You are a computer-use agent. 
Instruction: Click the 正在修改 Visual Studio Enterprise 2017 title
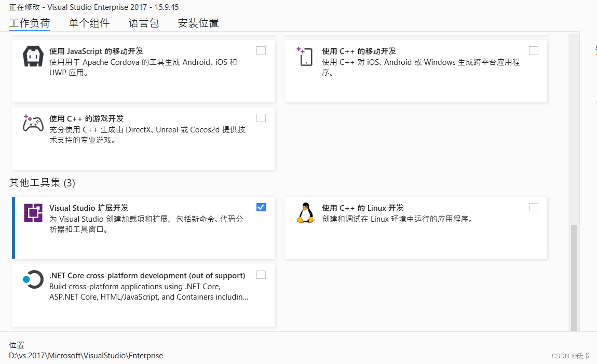(x=93, y=7)
